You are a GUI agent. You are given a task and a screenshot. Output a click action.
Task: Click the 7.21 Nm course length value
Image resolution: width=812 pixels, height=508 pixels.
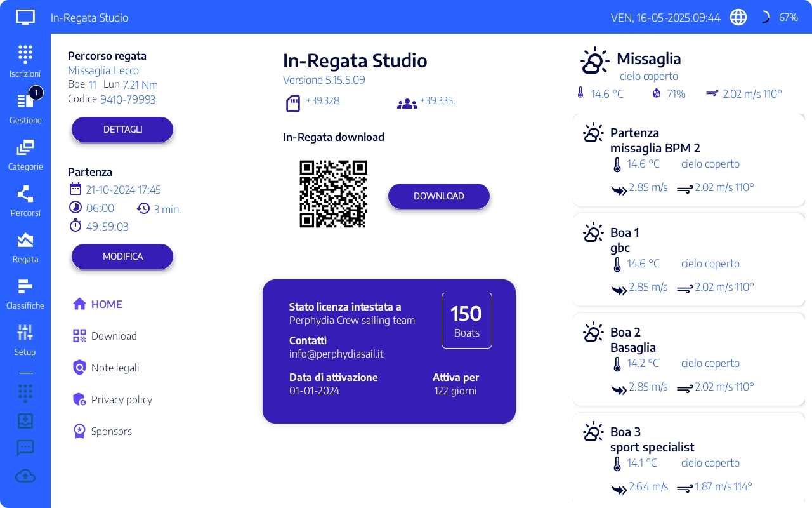[140, 85]
